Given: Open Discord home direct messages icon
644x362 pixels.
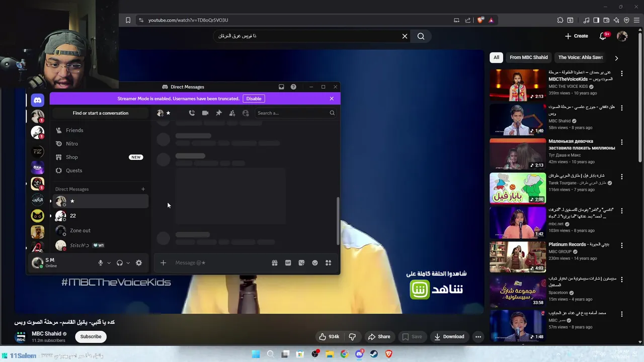Looking at the screenshot, I should [38, 100].
